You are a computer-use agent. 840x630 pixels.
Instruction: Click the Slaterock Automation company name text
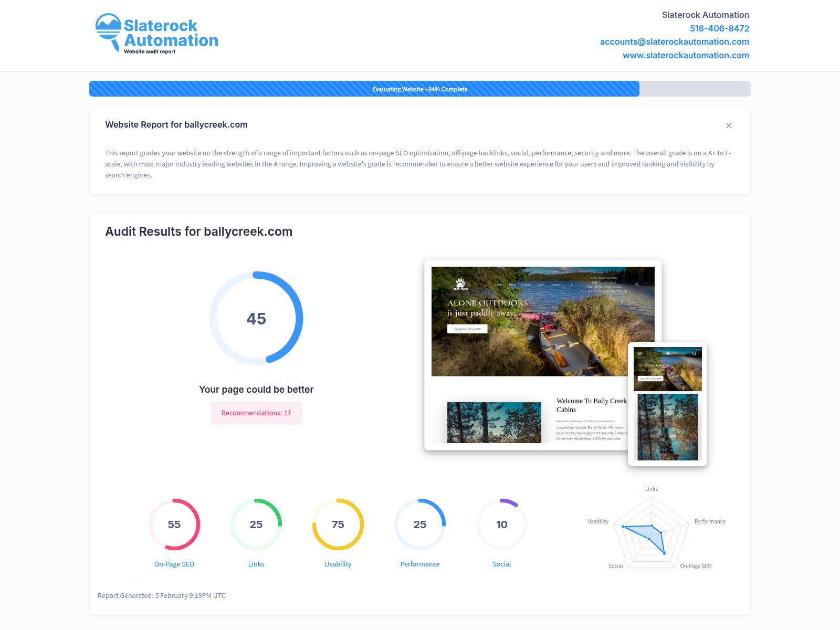point(706,15)
